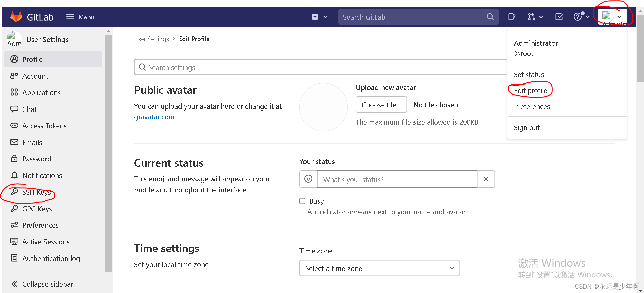Screen dimensions: 644x293
Task: Enable the Busy checkbox
Action: click(x=302, y=201)
